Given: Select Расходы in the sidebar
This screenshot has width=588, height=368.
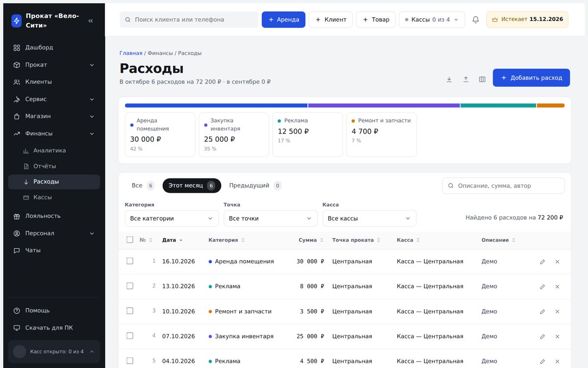Looking at the screenshot, I should click(54, 182).
